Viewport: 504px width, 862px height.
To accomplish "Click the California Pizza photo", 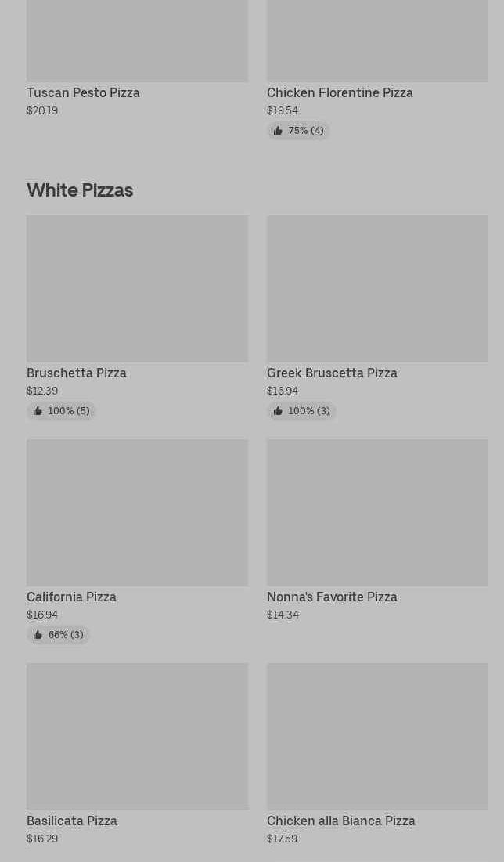I will tap(137, 512).
